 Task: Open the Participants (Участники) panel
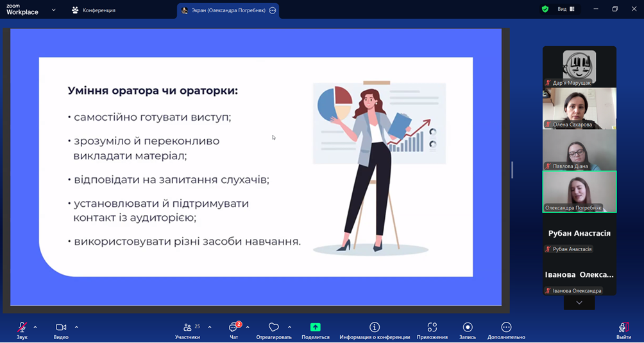[187, 330]
